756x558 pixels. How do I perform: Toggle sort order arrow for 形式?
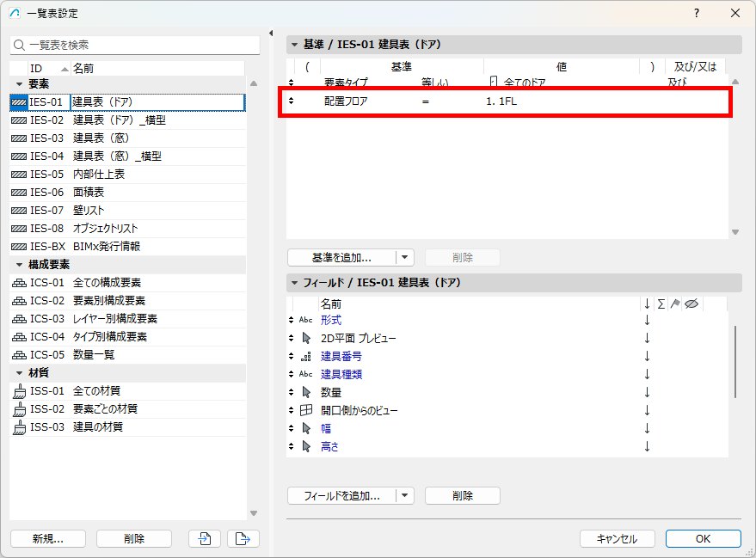point(647,320)
